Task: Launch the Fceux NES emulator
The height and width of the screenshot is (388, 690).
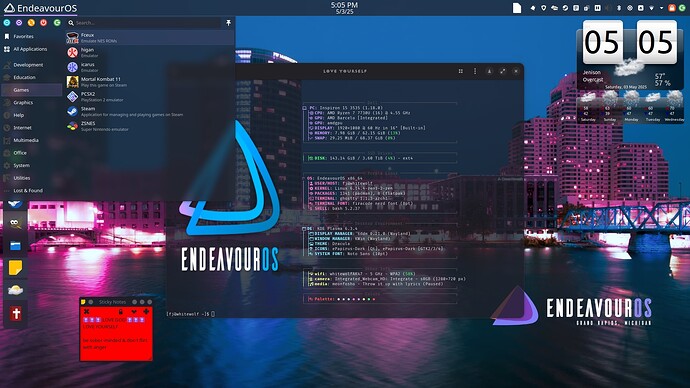Action: click(149, 38)
